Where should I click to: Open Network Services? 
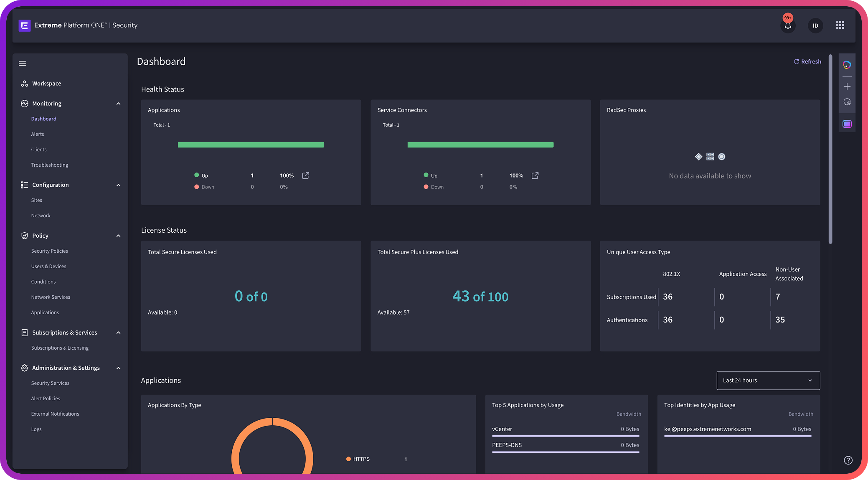(51, 297)
